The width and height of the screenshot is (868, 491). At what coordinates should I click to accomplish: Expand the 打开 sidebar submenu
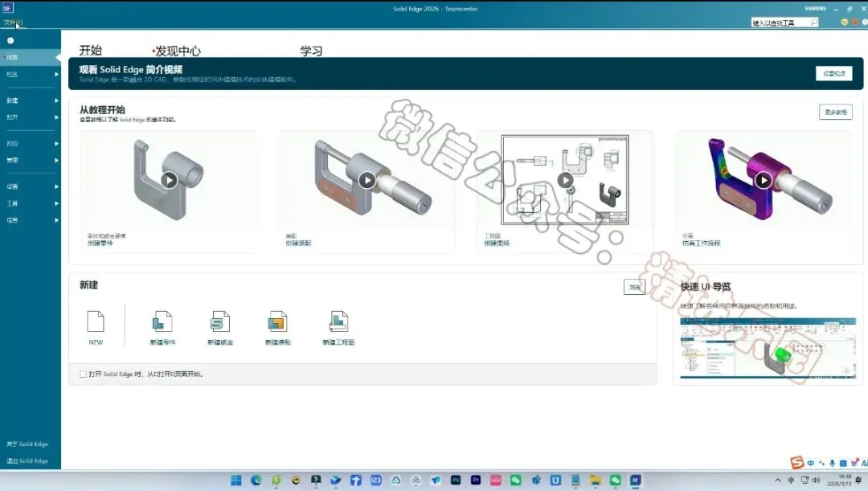click(x=30, y=117)
